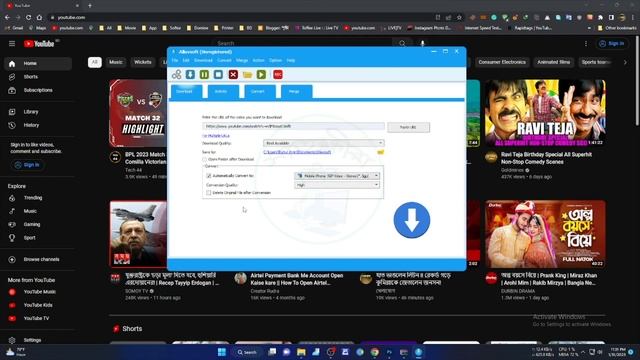Reload the Chrome page
This screenshot has width=640, height=360.
click(29, 18)
